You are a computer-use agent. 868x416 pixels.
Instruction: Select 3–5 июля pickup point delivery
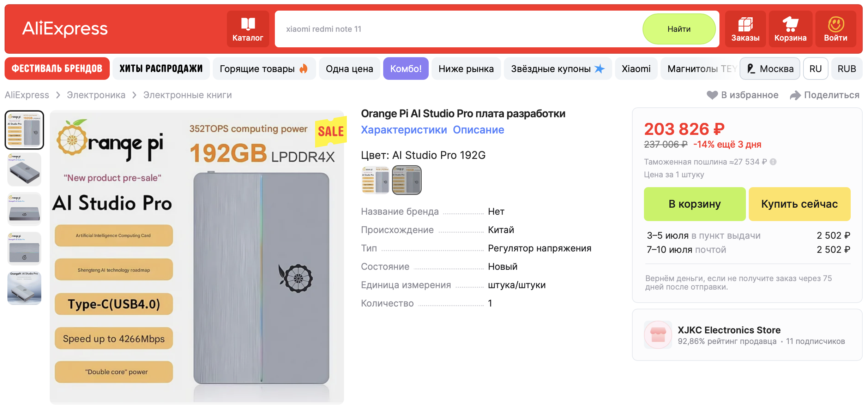pyautogui.click(x=748, y=236)
